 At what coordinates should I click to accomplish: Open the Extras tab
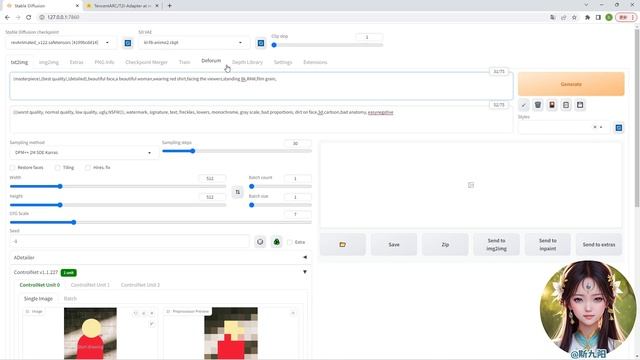(76, 62)
